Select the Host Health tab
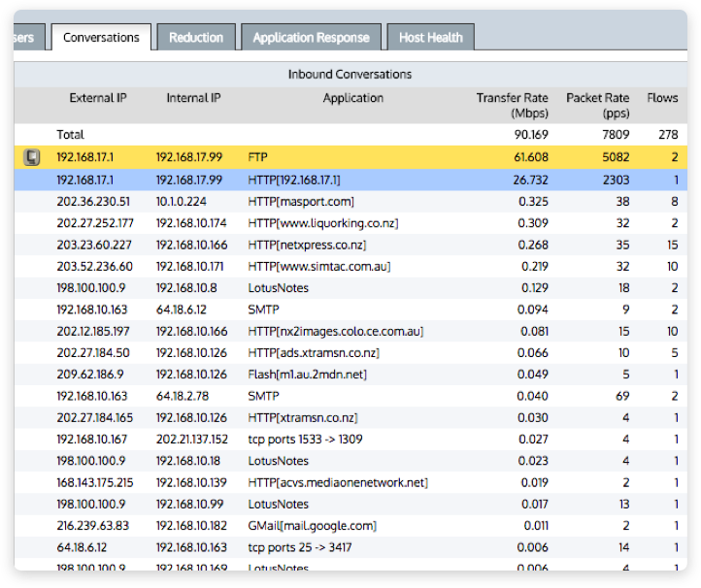The height and width of the screenshot is (588, 701). point(431,38)
